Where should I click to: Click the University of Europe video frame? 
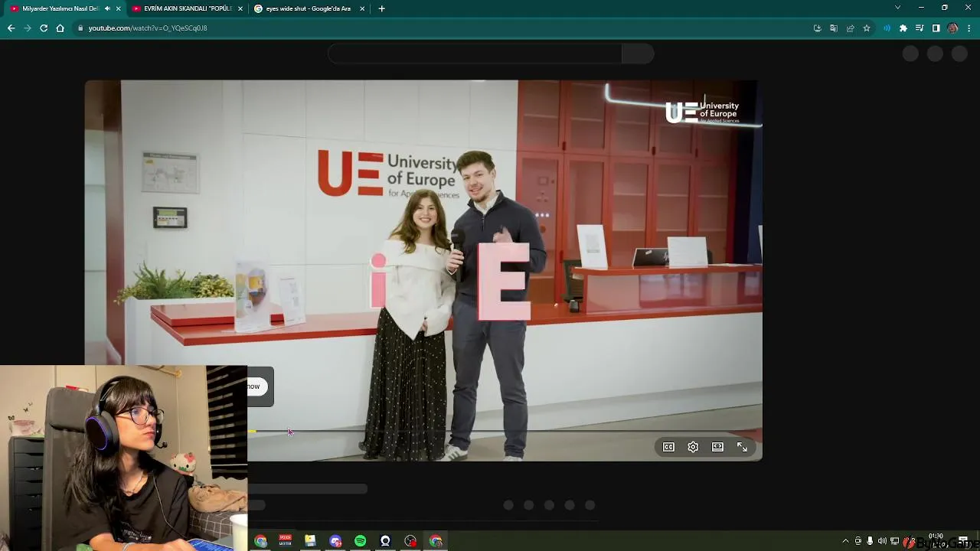423,270
